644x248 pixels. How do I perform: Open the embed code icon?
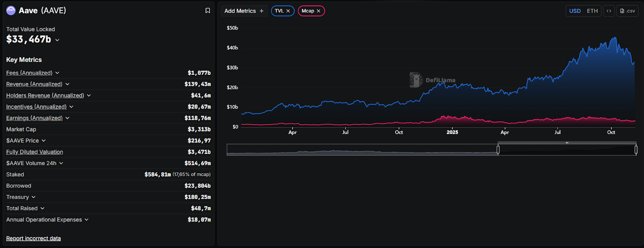coord(609,11)
